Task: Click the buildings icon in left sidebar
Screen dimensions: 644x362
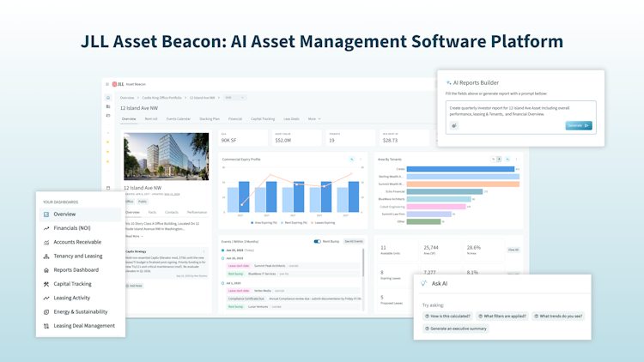Action: tap(108, 106)
